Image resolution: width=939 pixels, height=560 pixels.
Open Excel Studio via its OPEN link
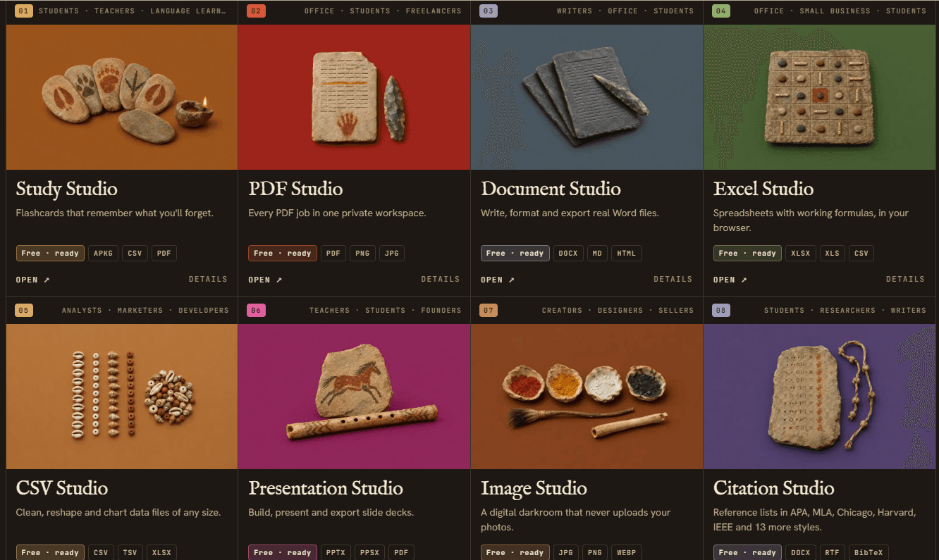point(731,280)
